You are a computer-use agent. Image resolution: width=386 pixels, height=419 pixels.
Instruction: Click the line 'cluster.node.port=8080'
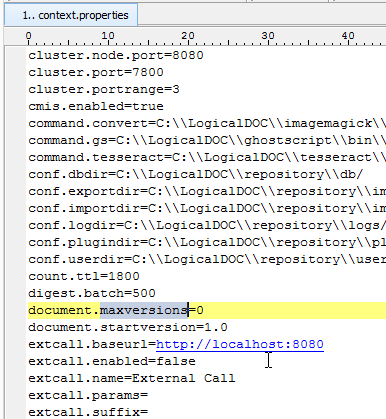pyautogui.click(x=116, y=55)
